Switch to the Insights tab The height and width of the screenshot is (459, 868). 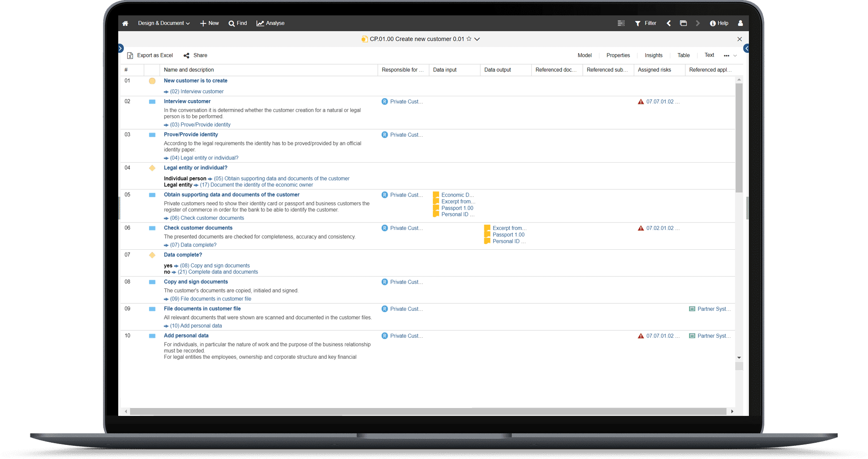point(653,55)
